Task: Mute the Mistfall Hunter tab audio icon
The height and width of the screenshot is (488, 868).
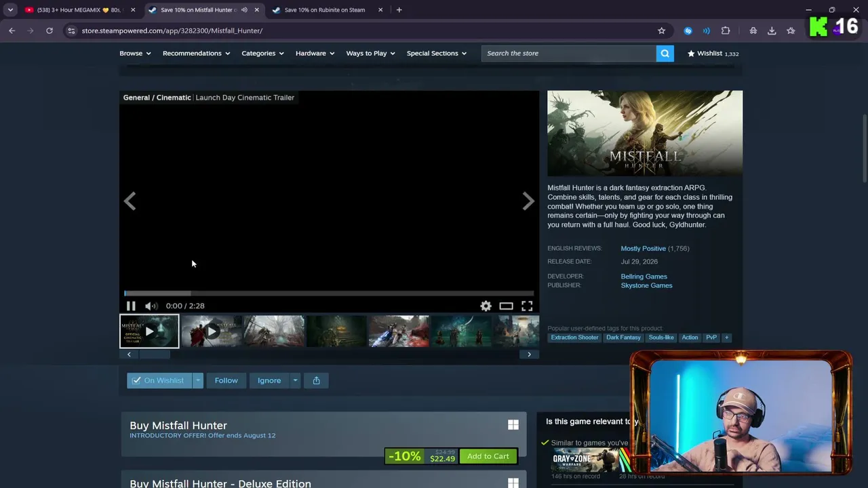Action: click(x=244, y=10)
